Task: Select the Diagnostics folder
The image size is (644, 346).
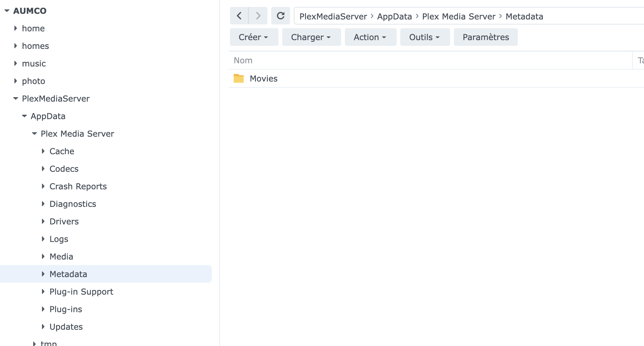Action: pyautogui.click(x=73, y=204)
